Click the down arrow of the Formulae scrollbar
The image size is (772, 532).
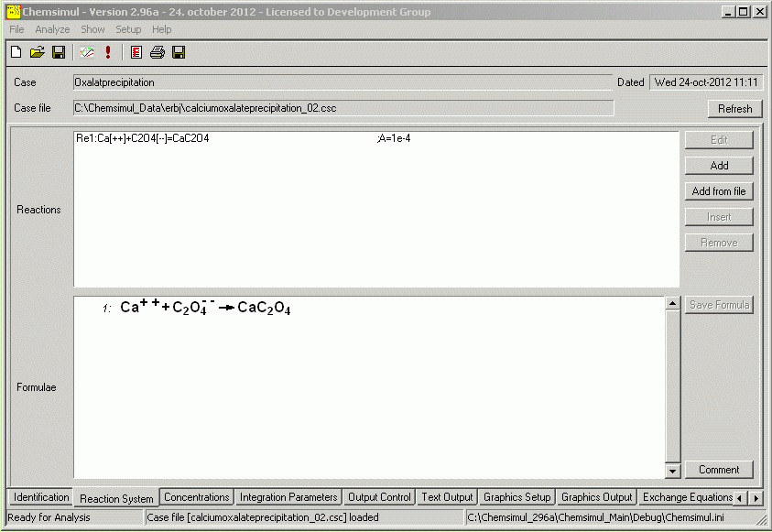pyautogui.click(x=672, y=471)
